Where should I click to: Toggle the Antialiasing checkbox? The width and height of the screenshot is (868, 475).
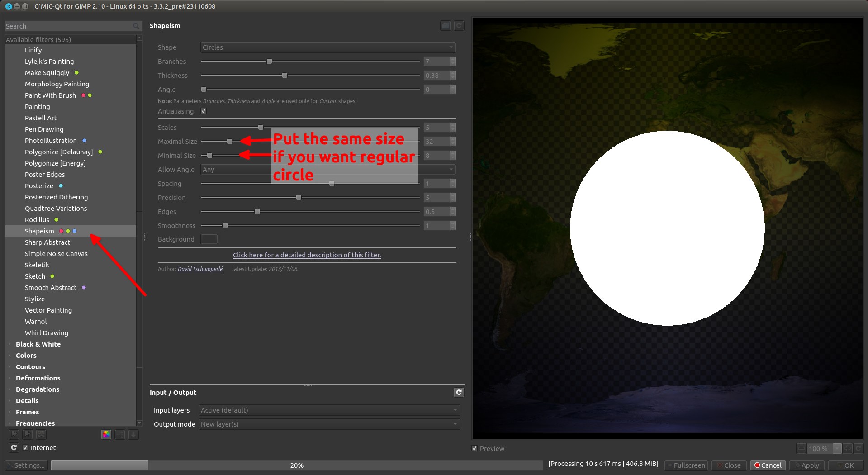point(204,111)
